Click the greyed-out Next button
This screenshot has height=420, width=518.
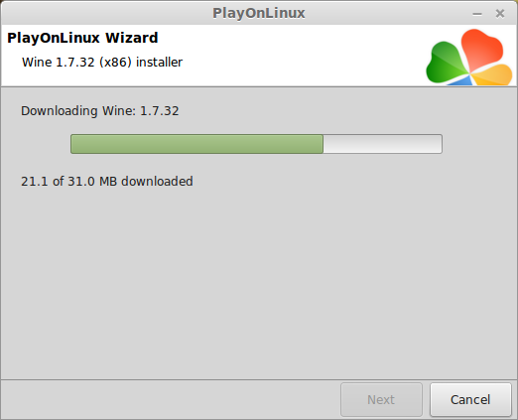tap(381, 399)
